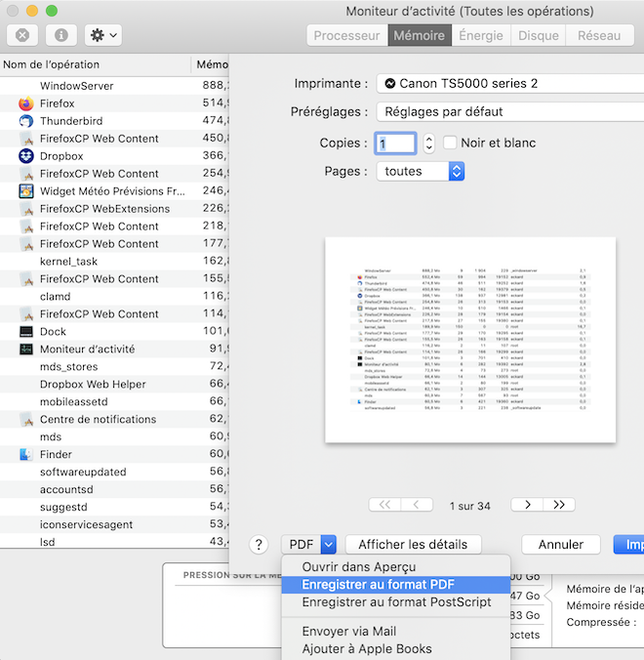Image resolution: width=644 pixels, height=660 pixels.
Task: Switch to the Processeur tab
Action: pyautogui.click(x=346, y=35)
